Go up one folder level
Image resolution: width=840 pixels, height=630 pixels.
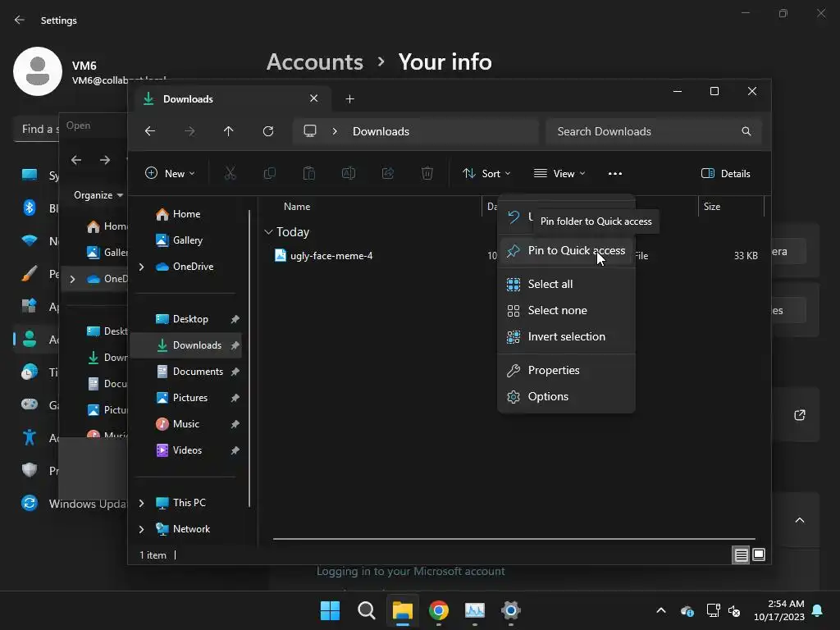[x=229, y=131]
